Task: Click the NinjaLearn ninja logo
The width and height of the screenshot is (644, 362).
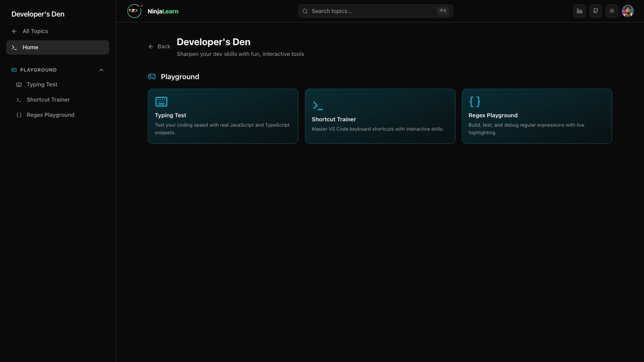Action: 135,11
